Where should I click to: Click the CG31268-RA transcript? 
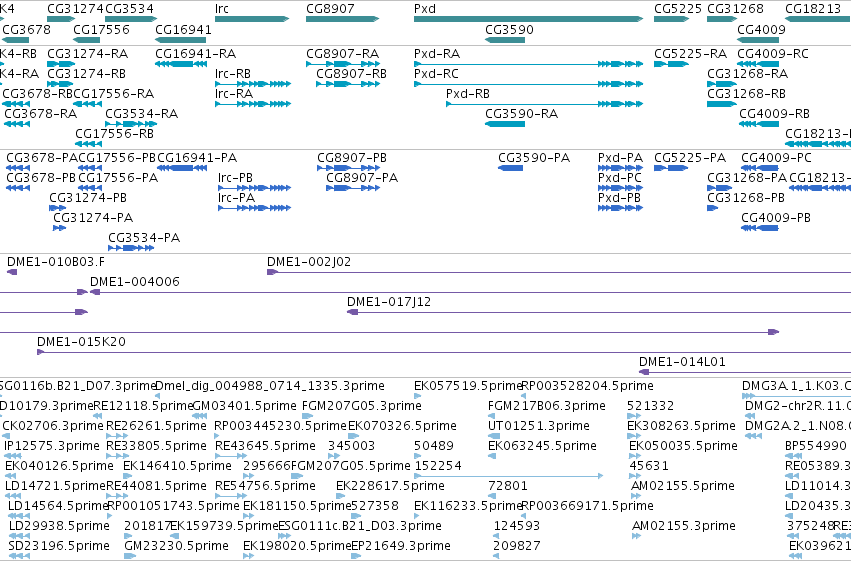click(747, 74)
